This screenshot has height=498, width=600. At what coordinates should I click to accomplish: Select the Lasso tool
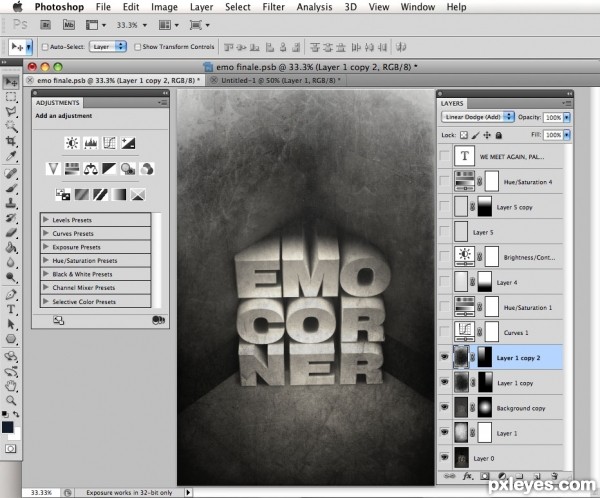[x=11, y=112]
